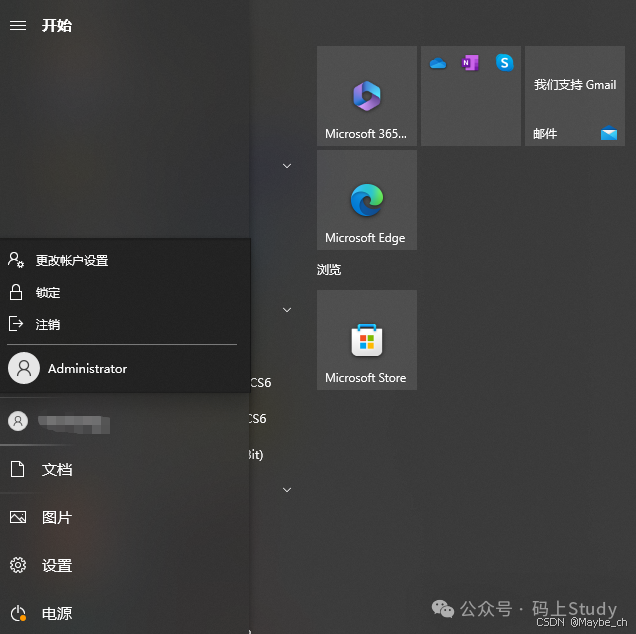This screenshot has width=636, height=634.
Task: Open Settings from Start sidebar
Action: pyautogui.click(x=125, y=565)
